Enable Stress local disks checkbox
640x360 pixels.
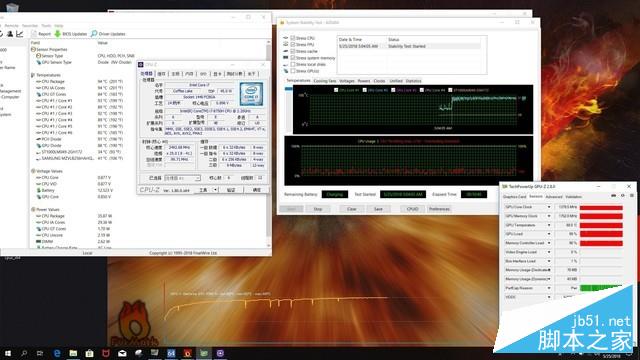tap(293, 64)
